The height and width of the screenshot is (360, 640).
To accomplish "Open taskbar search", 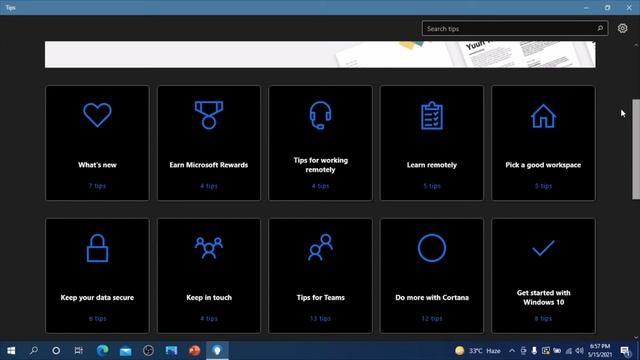I will click(34, 351).
